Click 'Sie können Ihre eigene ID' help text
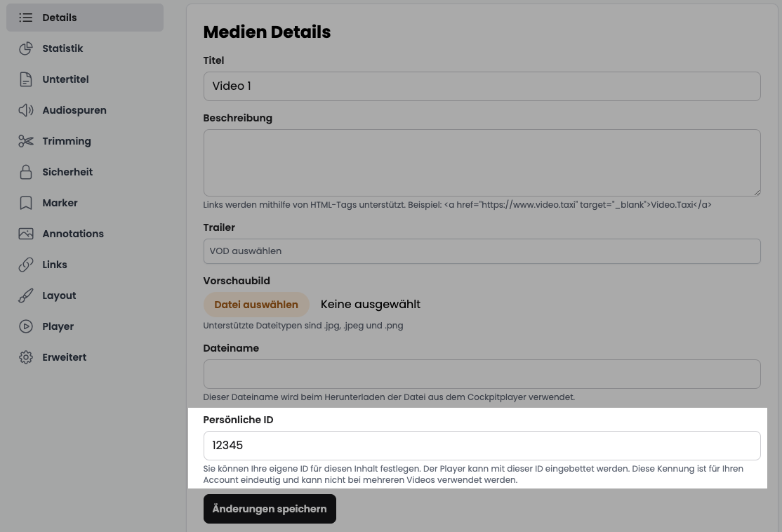 [x=473, y=474]
